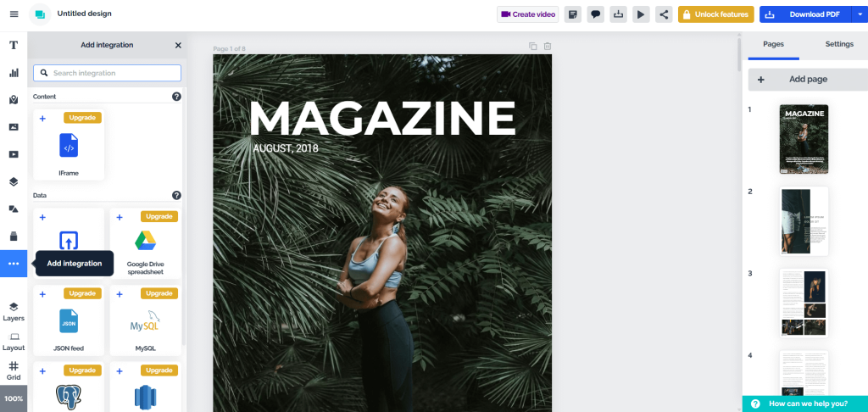The width and height of the screenshot is (868, 412).
Task: Open the How can we help you chat
Action: 805,404
